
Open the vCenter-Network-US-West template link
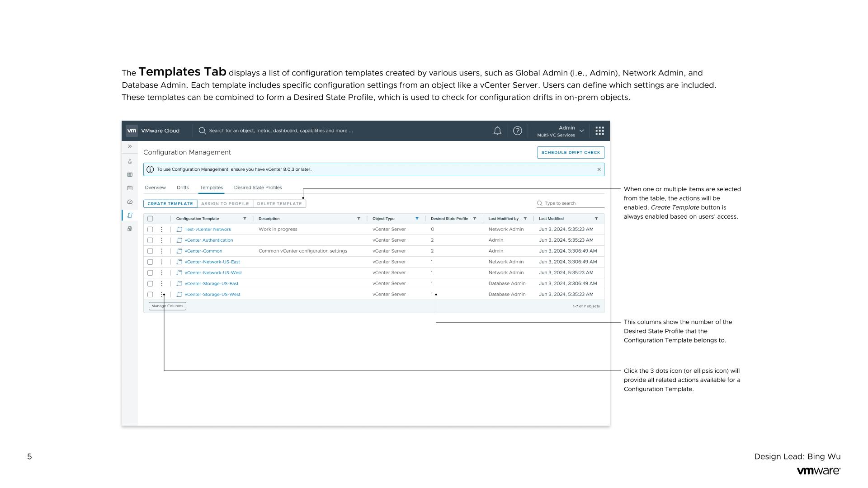tap(213, 272)
